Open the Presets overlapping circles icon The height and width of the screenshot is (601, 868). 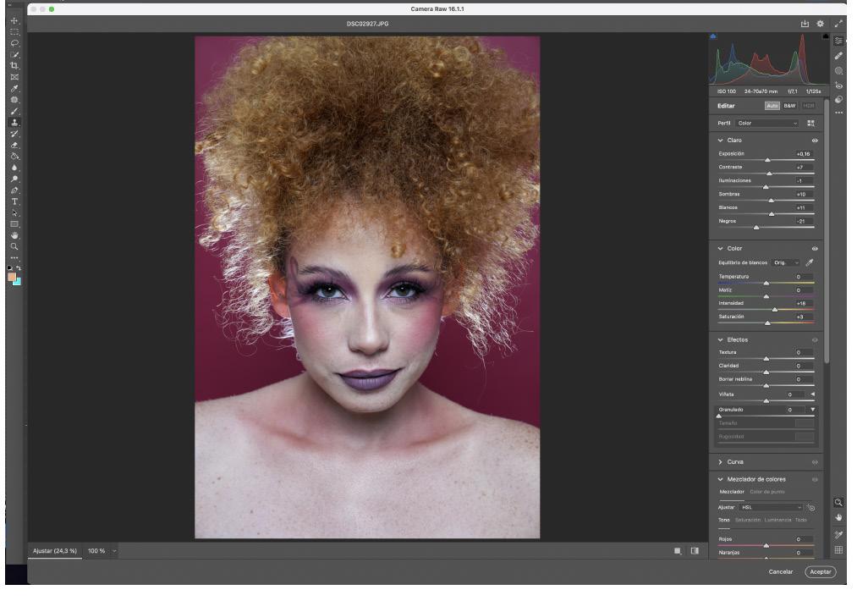pos(838,99)
